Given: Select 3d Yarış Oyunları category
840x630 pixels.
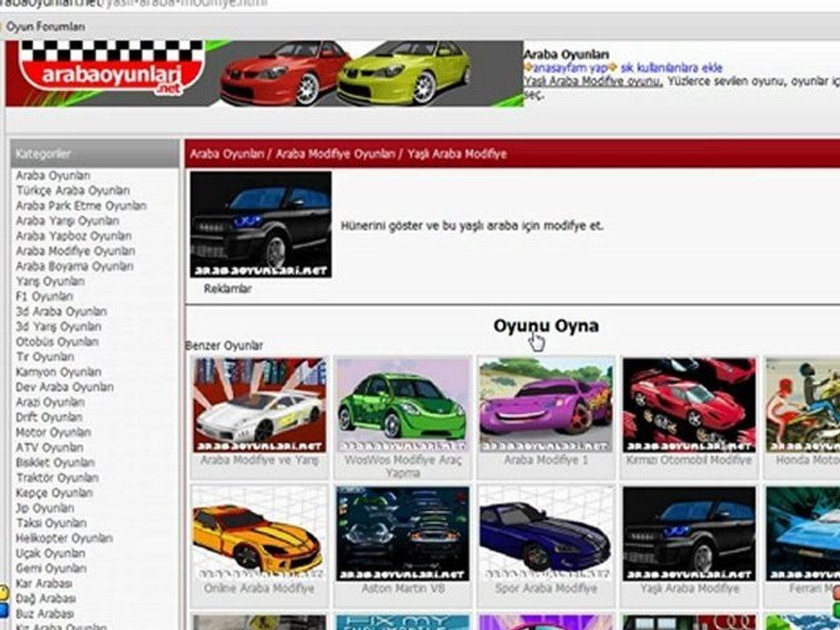Looking at the screenshot, I should [59, 326].
